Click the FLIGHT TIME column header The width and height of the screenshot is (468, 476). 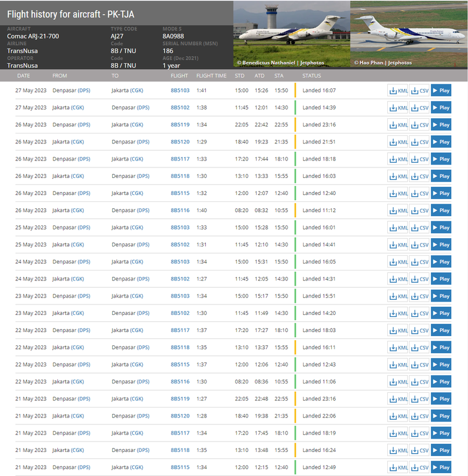(x=211, y=76)
